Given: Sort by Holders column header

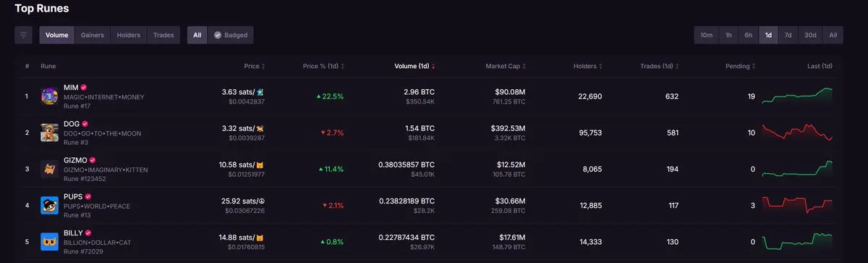Looking at the screenshot, I should click(x=588, y=66).
